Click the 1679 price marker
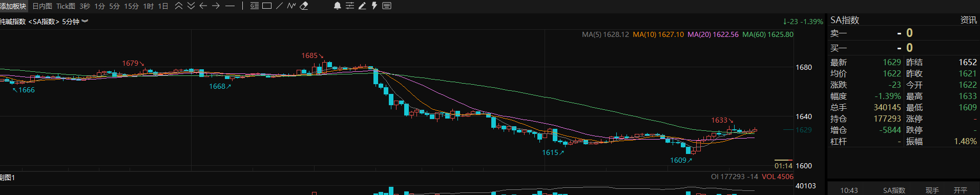Viewport: 980px width, 195px height. (133, 63)
